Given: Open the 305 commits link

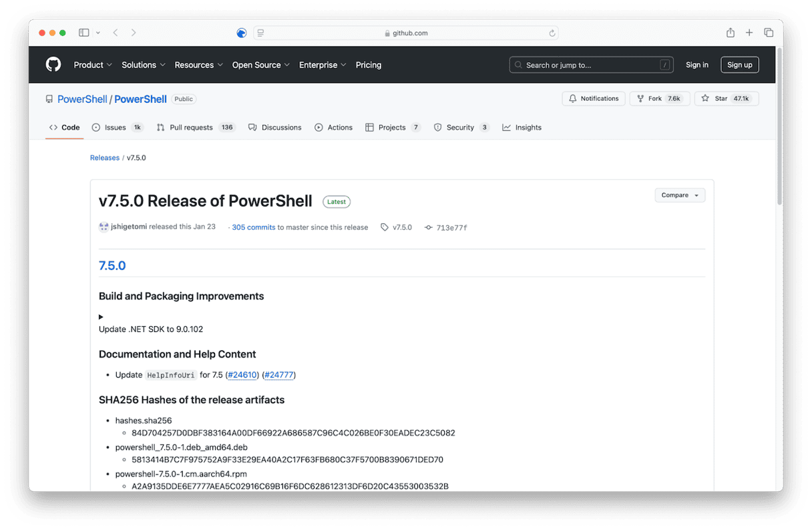Looking at the screenshot, I should (254, 227).
